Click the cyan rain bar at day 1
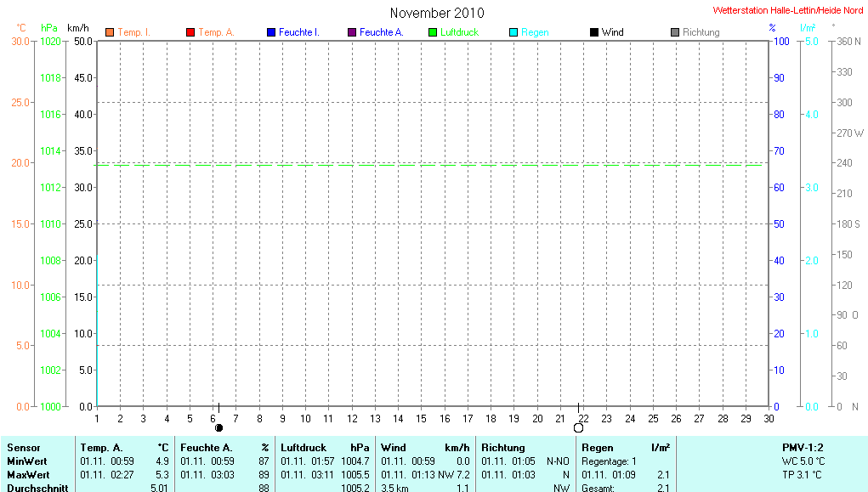 coord(97,331)
